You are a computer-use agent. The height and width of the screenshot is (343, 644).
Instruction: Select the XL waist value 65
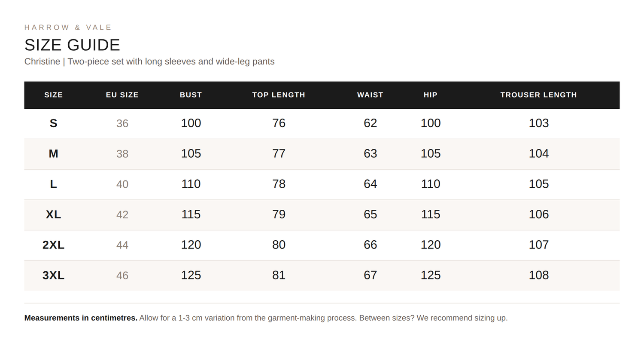coord(370,214)
